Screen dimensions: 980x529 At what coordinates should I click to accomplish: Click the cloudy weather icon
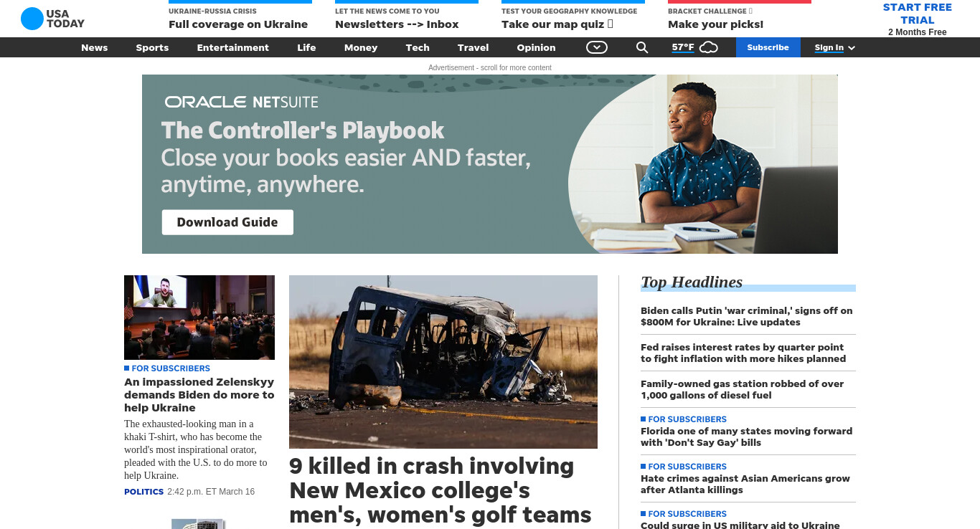(709, 47)
